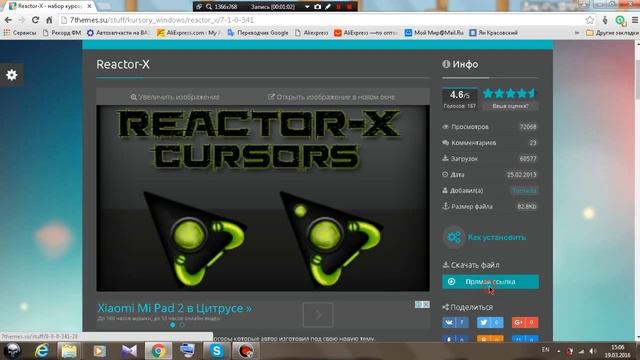Open the uploader name link beside Добавил(а)

[x=524, y=191]
